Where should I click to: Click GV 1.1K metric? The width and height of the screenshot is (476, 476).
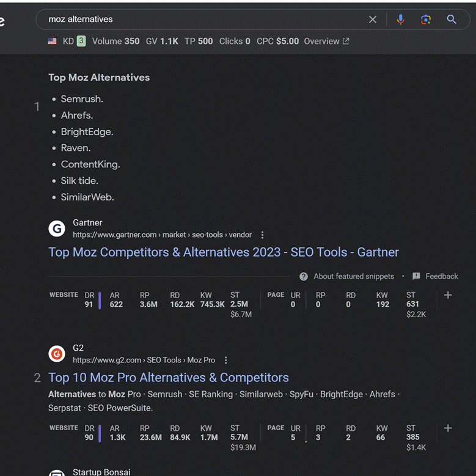coord(162,42)
